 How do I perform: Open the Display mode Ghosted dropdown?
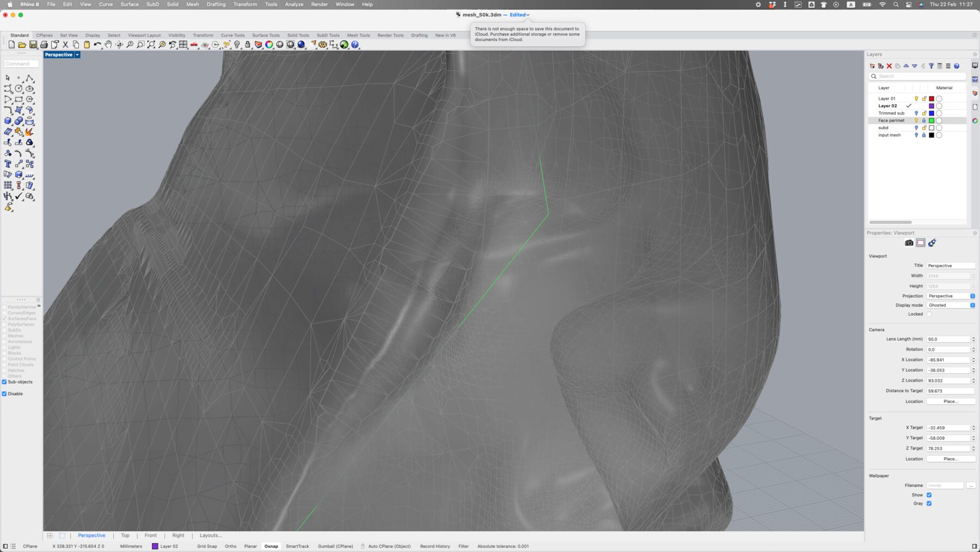(x=951, y=305)
